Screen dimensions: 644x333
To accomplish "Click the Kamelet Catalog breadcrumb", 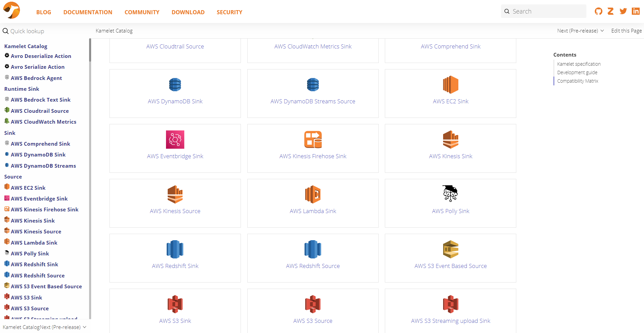I will coord(114,31).
